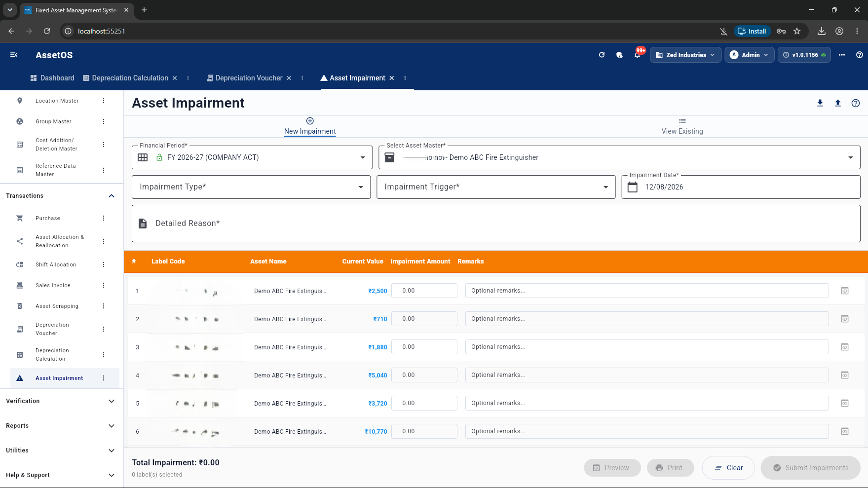Click the row 4 preview icon for ₹5,040
Screen dimensions: 868x488
pos(845,375)
